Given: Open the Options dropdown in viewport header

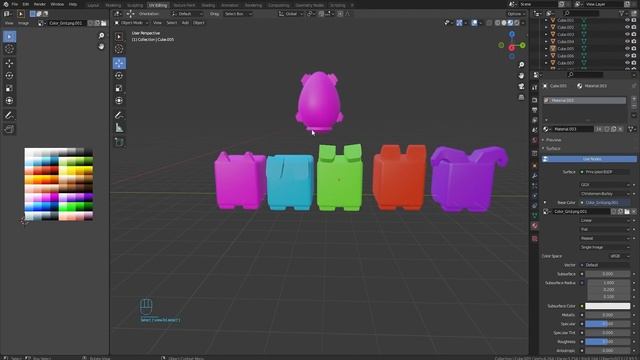Looking at the screenshot, I should click(x=516, y=14).
